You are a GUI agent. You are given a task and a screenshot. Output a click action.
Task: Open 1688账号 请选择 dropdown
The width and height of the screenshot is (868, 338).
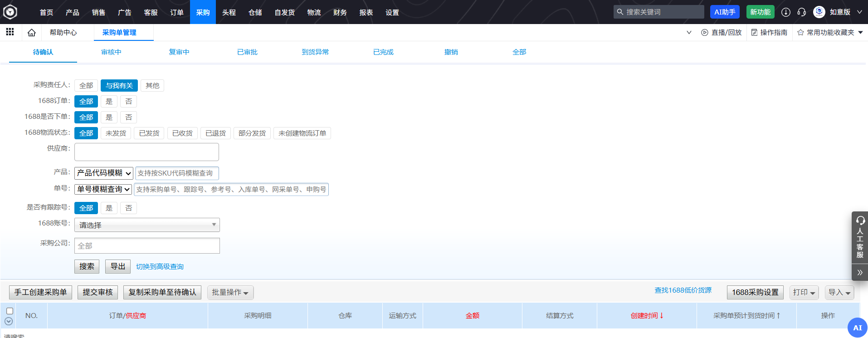click(147, 225)
